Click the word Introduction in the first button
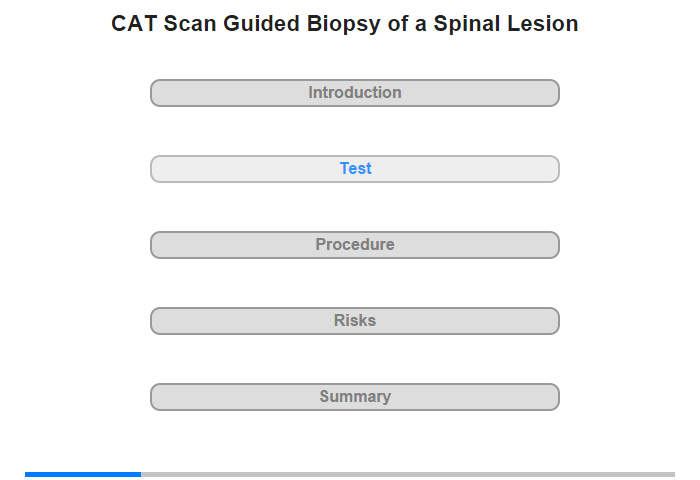This screenshot has width=700, height=480. tap(355, 92)
